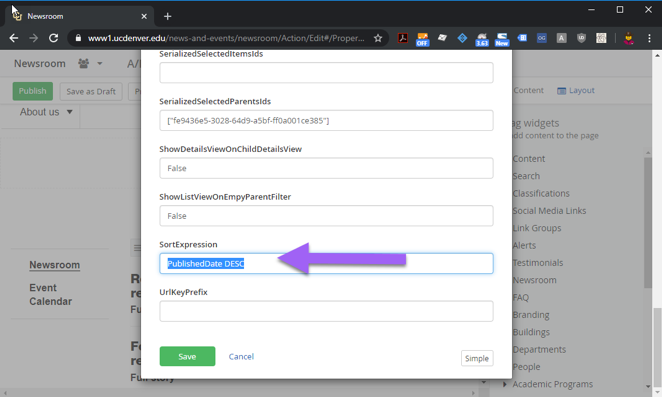
Task: Click the ShowListViewOnEmpyParentFilter field
Action: [x=326, y=216]
